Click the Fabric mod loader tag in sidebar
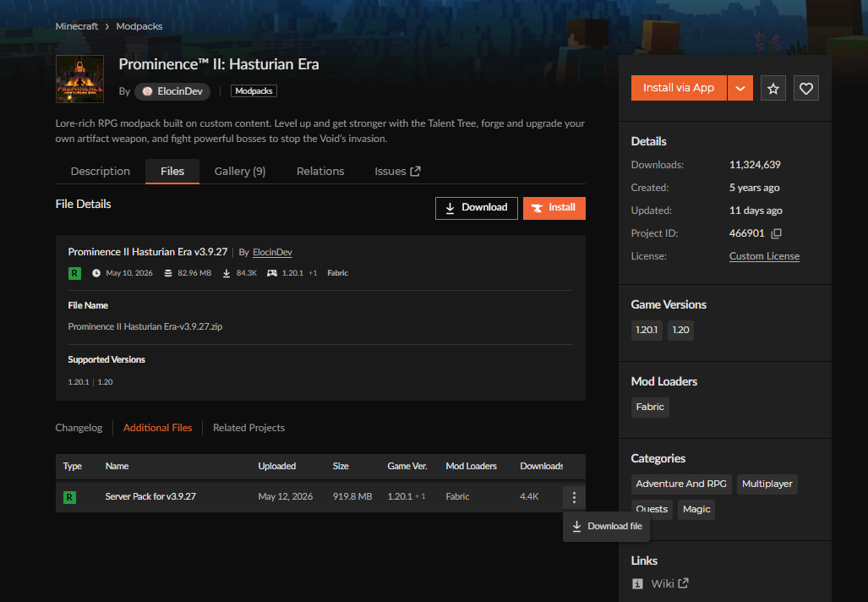This screenshot has width=868, height=602. [650, 407]
